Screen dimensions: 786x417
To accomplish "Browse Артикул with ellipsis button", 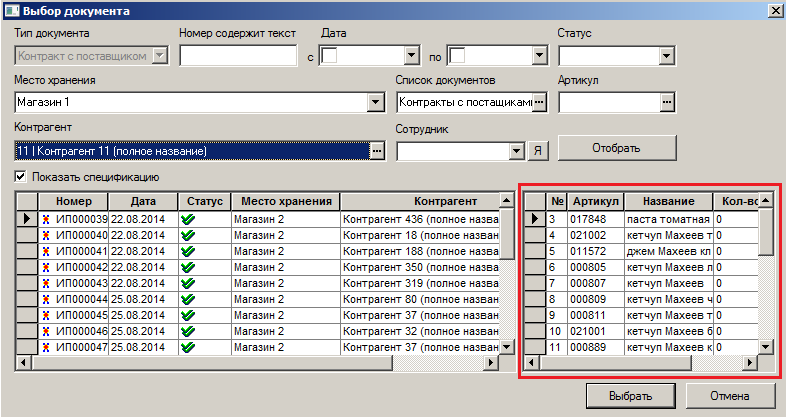I will [x=666, y=102].
